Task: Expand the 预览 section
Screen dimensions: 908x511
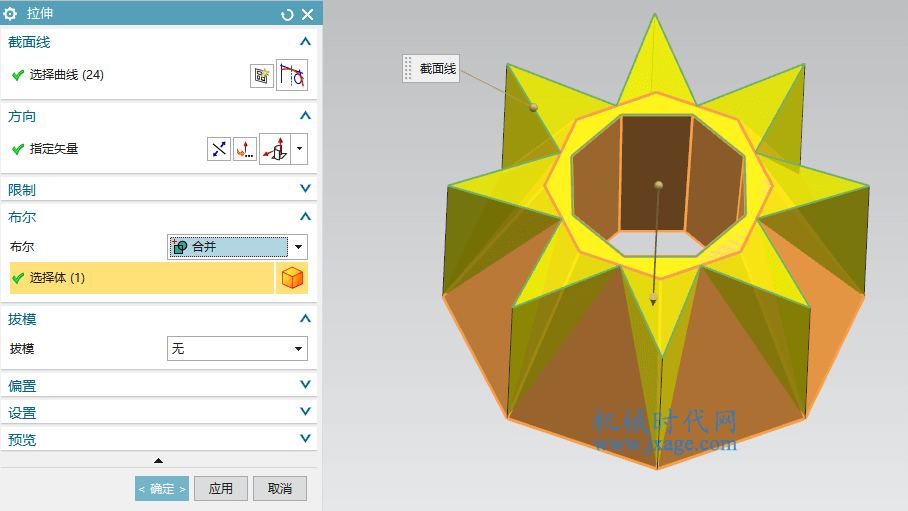Action: coord(305,439)
